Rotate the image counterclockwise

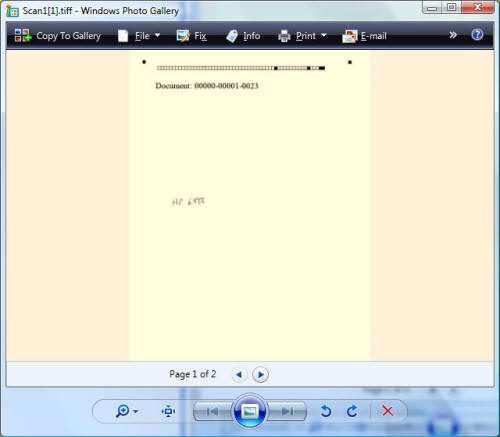coord(326,411)
